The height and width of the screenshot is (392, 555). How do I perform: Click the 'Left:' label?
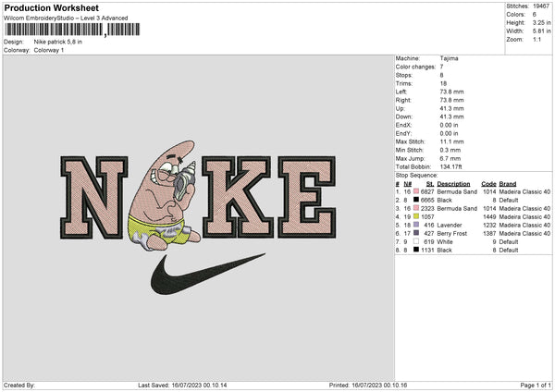coord(401,92)
